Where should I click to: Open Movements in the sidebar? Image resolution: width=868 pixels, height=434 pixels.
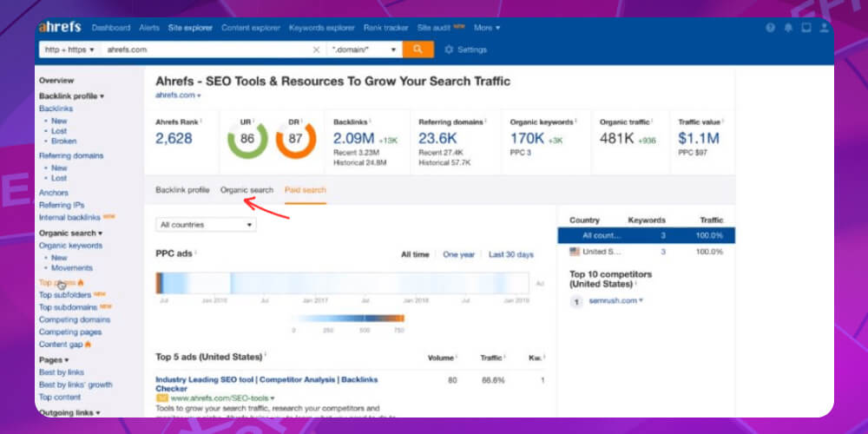[x=72, y=268]
